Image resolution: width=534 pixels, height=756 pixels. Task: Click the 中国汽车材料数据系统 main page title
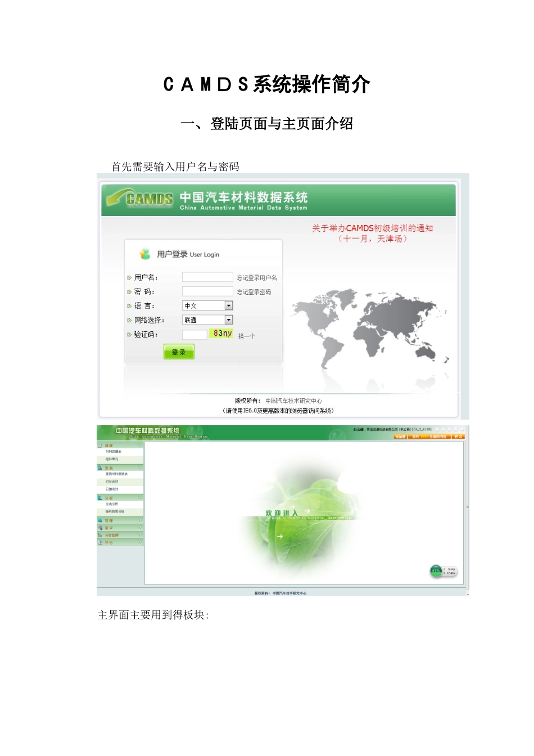pos(148,430)
